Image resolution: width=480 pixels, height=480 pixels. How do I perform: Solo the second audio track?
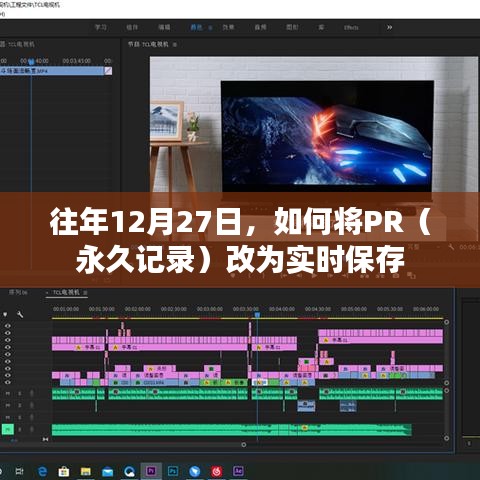pyautogui.click(x=20, y=406)
